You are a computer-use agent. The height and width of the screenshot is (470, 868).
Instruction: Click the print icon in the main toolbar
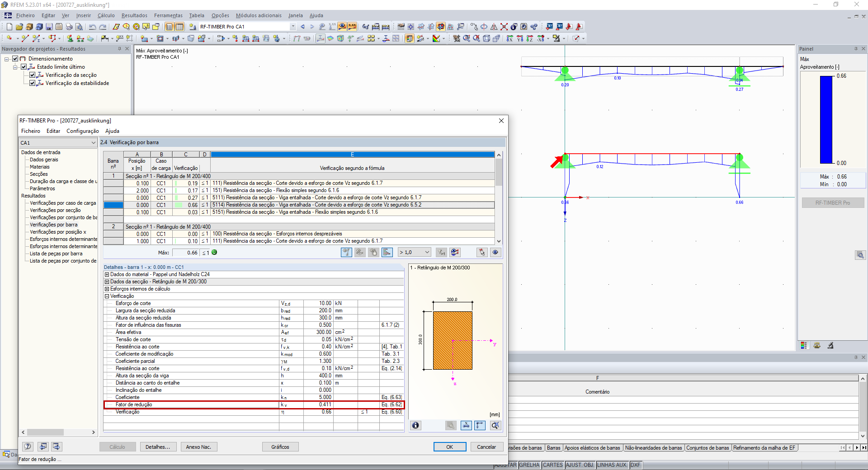pyautogui.click(x=69, y=27)
